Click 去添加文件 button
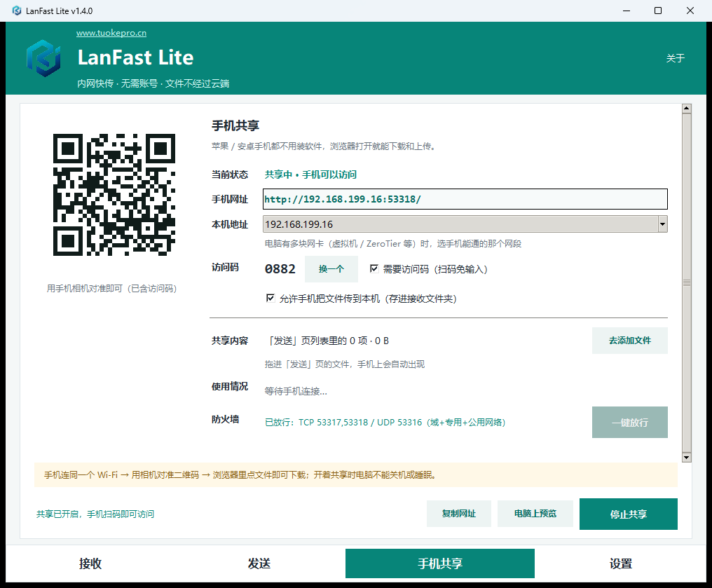 click(629, 340)
